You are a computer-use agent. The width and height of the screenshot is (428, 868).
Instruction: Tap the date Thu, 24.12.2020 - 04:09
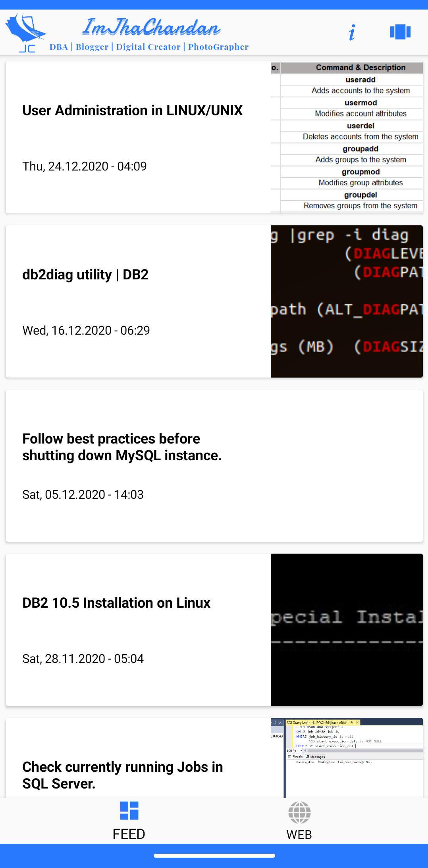pos(85,166)
